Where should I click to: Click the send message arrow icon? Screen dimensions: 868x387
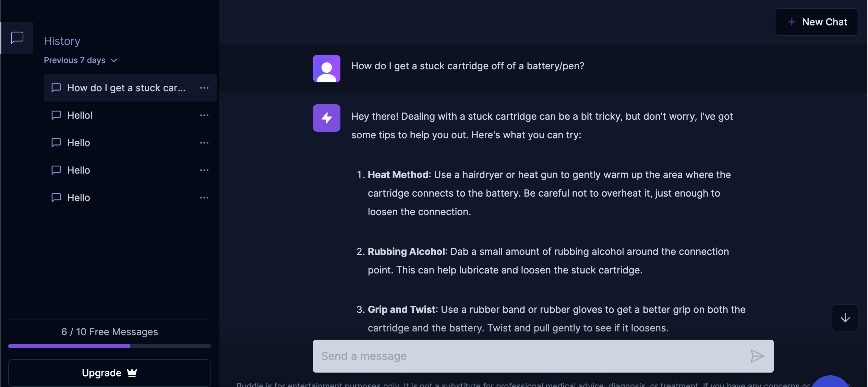[757, 356]
